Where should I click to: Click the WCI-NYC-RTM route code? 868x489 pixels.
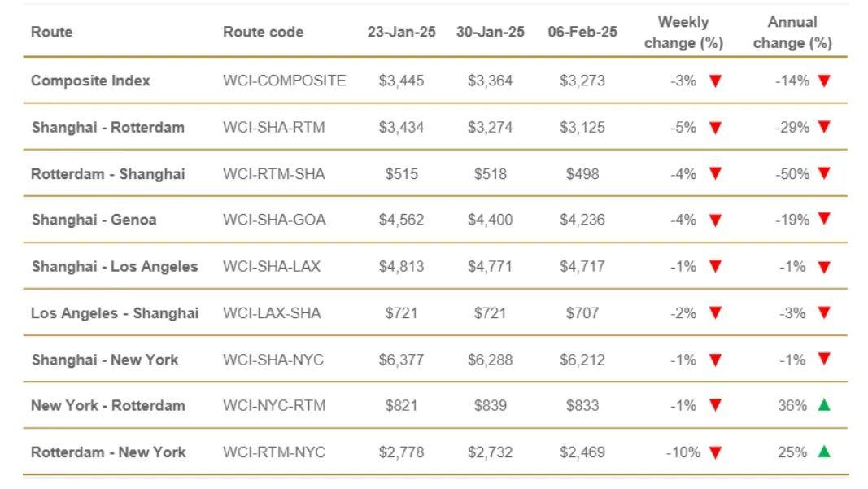pos(274,406)
